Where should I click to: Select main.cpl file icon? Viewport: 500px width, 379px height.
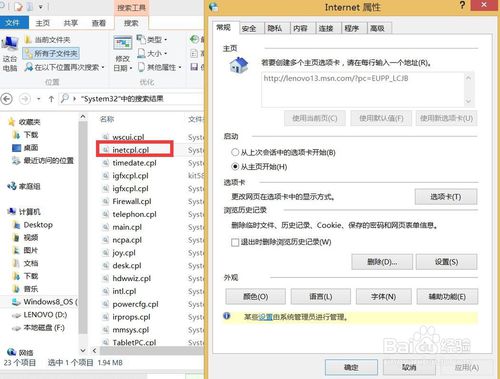pyautogui.click(x=106, y=227)
